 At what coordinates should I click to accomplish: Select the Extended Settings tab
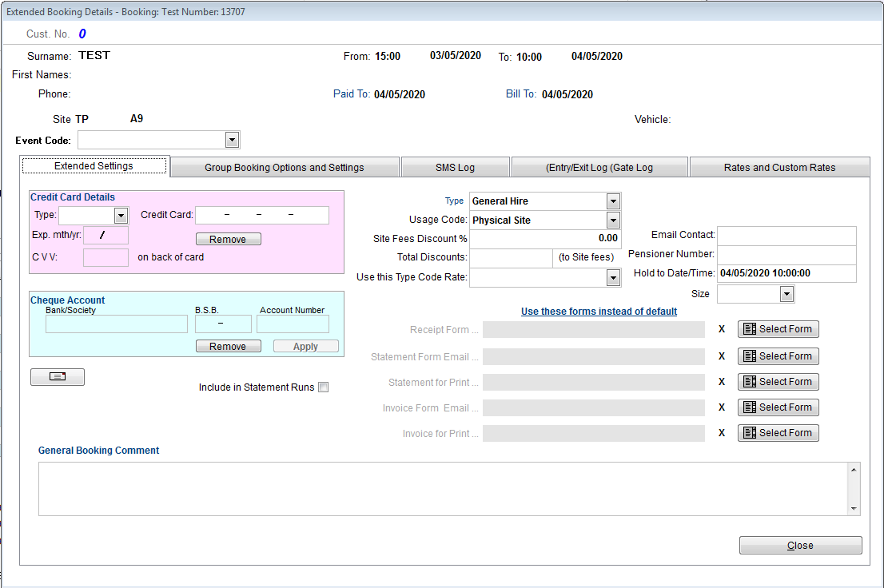pyautogui.click(x=94, y=165)
